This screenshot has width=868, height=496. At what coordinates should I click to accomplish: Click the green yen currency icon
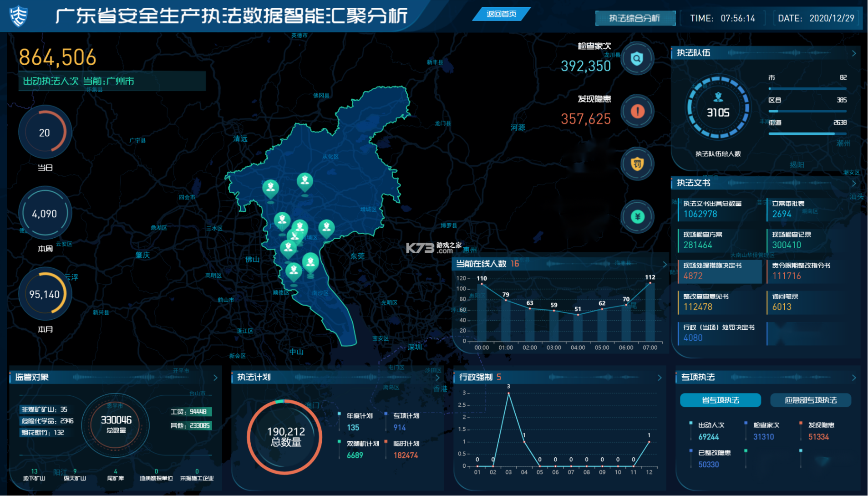(x=637, y=217)
